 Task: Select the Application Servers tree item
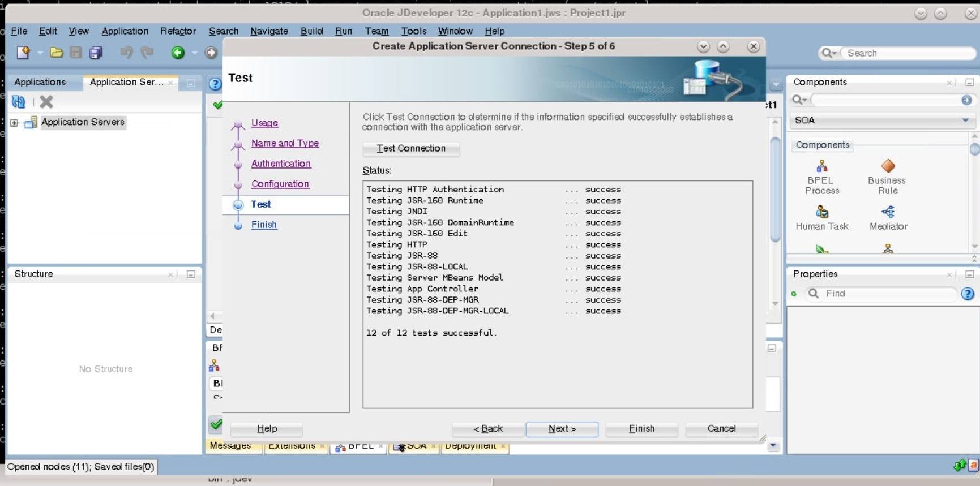tap(83, 122)
